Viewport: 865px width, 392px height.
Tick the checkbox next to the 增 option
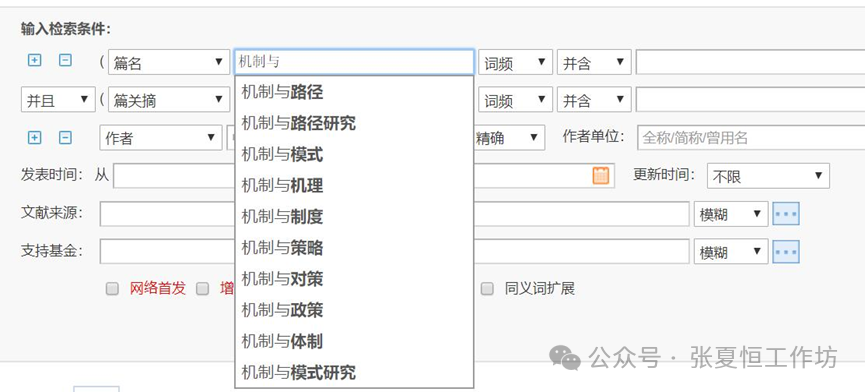pyautogui.click(x=203, y=288)
